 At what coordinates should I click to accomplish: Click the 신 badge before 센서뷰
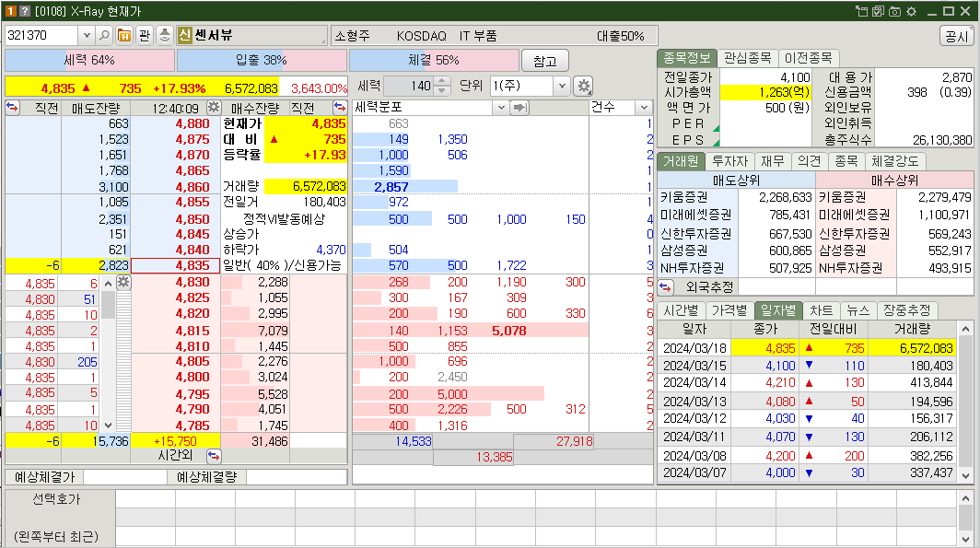[x=184, y=35]
